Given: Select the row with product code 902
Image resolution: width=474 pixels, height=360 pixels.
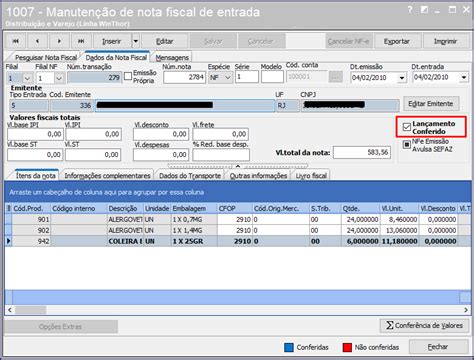Looking at the screenshot, I should click(238, 230).
